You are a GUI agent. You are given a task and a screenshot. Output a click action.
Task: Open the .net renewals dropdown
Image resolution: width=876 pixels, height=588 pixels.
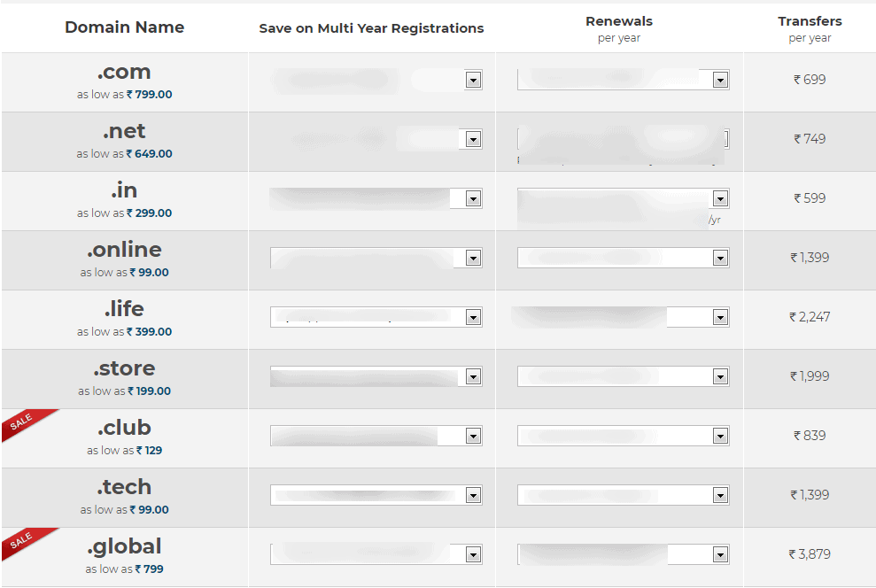pos(725,140)
